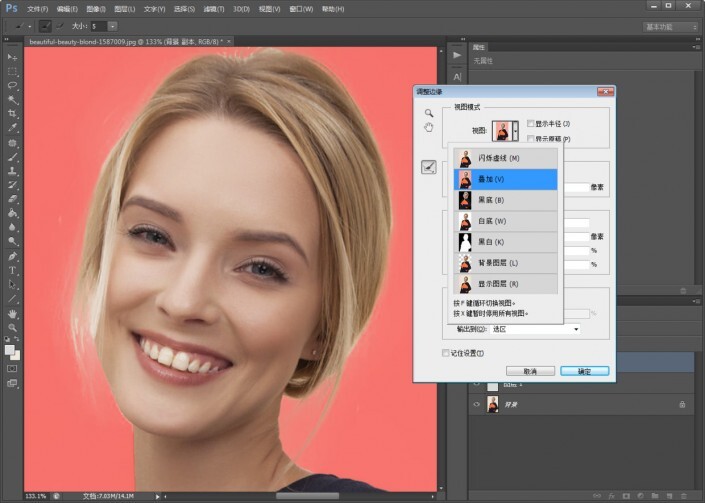Activate the Refine Radius brush tool
Viewport: 705px width, 503px height.
[x=428, y=167]
